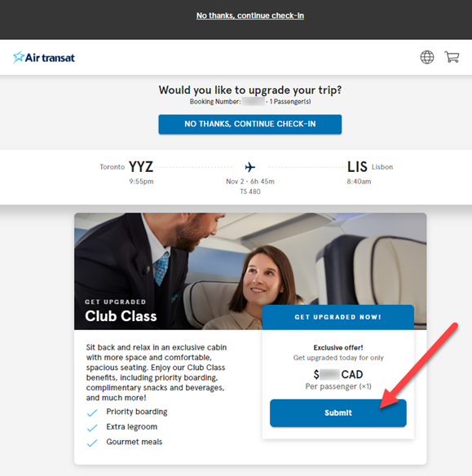The width and height of the screenshot is (472, 476).
Task: Click the Extra legroom checkmark icon
Action: point(92,427)
